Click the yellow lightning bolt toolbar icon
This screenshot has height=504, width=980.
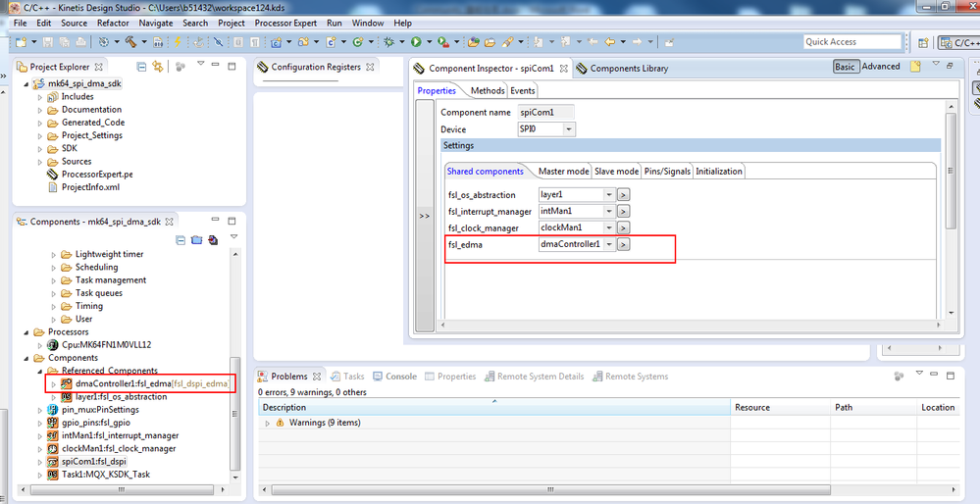coord(178,42)
